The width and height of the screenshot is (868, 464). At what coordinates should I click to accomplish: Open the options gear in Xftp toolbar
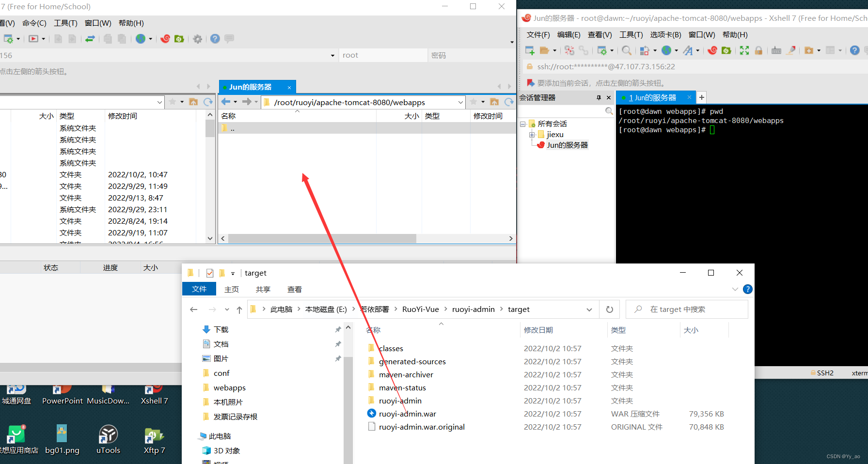point(197,39)
